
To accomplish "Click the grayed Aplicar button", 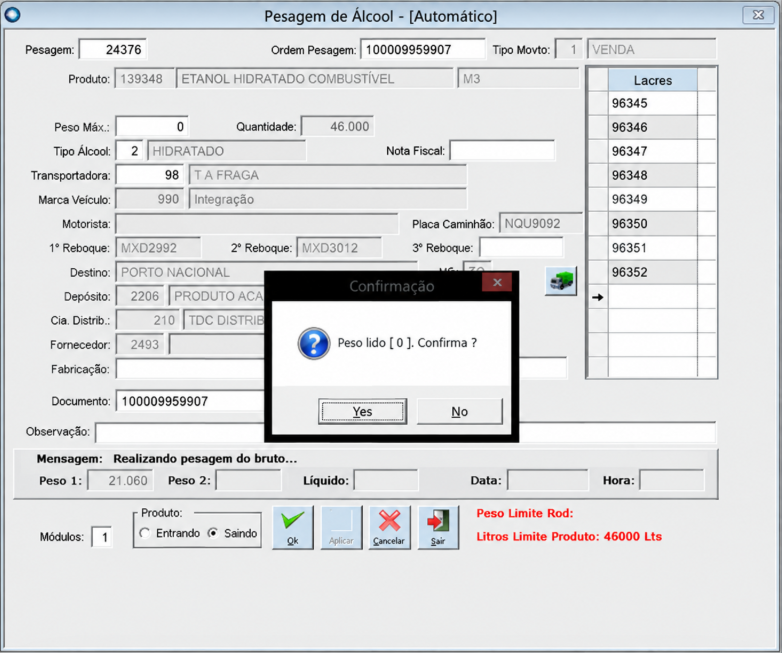I will (x=341, y=528).
